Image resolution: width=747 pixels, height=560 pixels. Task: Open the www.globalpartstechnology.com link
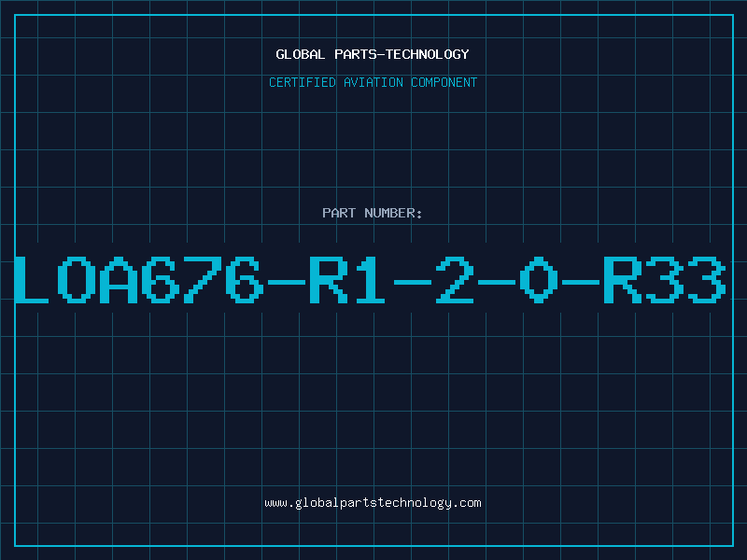point(373,503)
